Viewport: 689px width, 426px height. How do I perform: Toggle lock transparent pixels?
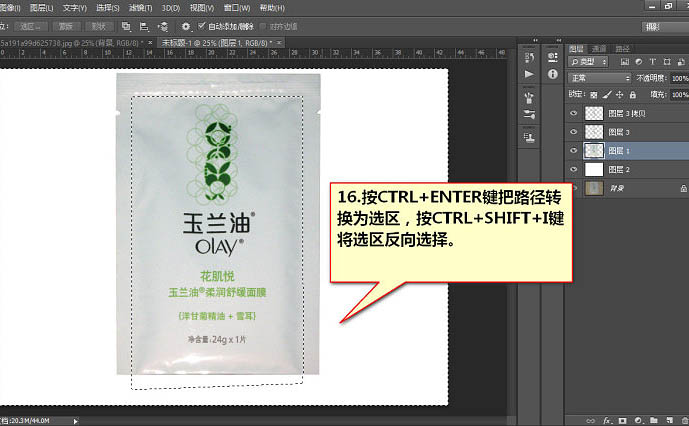(594, 95)
